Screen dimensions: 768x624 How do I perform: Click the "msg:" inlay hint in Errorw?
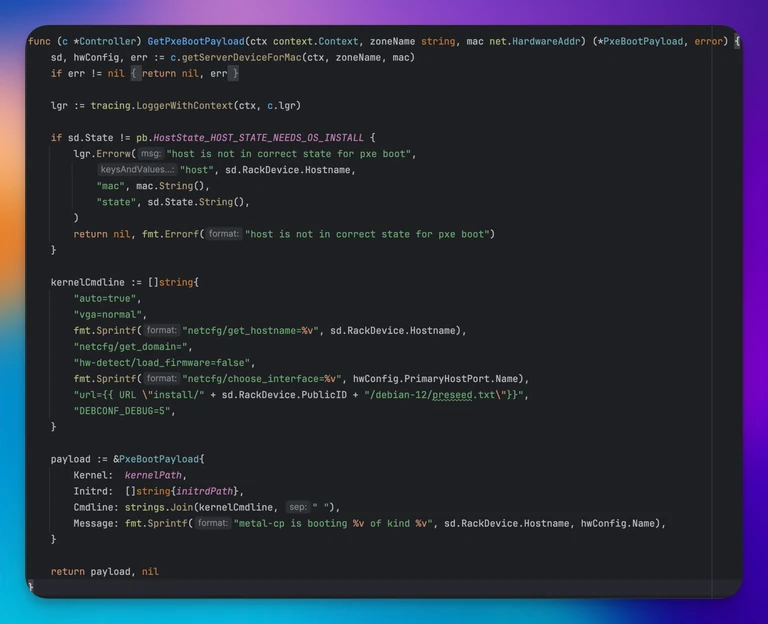(150, 154)
